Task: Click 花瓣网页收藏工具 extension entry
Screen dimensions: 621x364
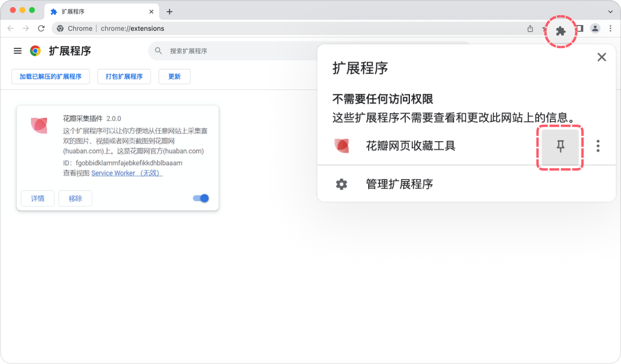Action: [411, 146]
